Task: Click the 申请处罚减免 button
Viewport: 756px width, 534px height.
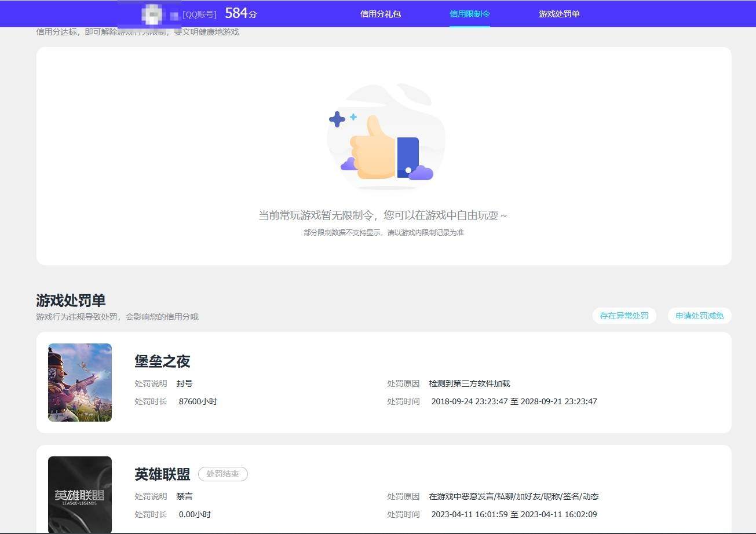Action: coord(699,316)
